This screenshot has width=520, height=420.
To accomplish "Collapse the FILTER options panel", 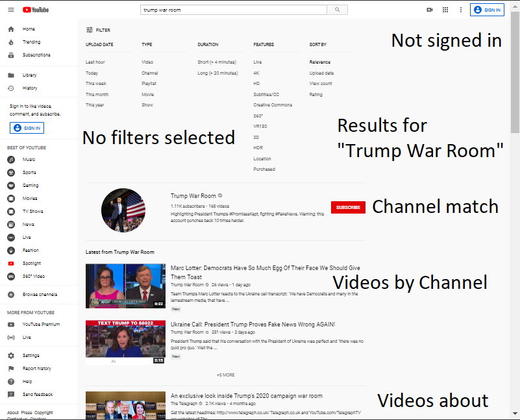I will coord(98,30).
